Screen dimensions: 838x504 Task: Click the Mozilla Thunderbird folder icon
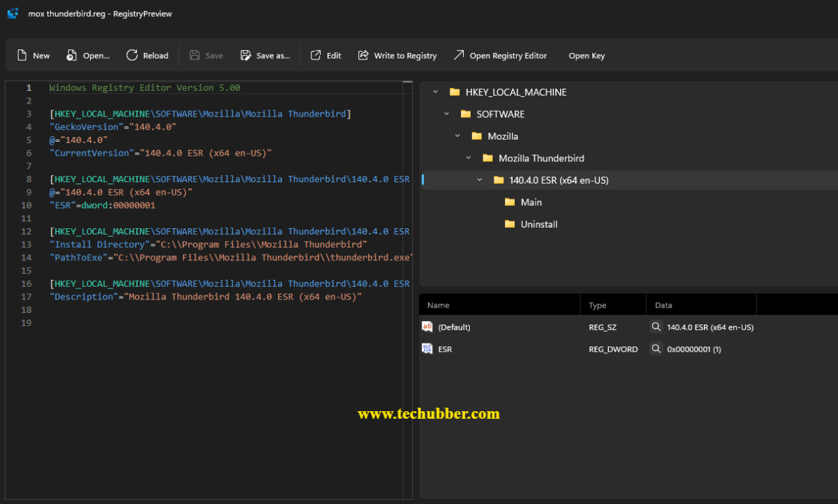pyautogui.click(x=488, y=158)
